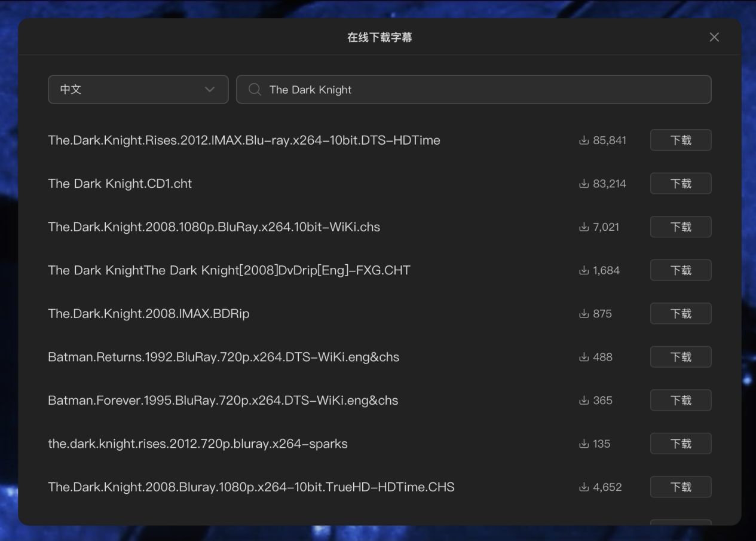Click the 1,684 download count

pyautogui.click(x=606, y=270)
